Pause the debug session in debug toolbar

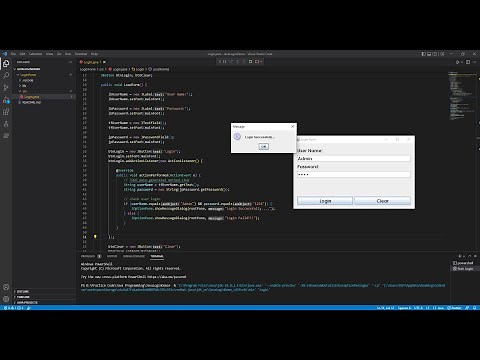tap(225, 62)
